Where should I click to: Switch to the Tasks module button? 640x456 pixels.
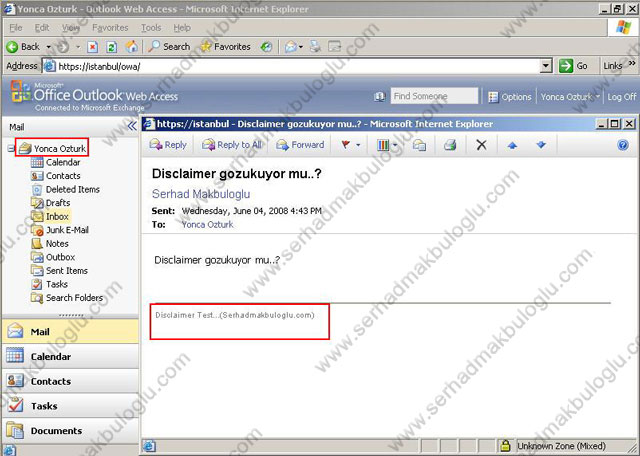point(70,406)
